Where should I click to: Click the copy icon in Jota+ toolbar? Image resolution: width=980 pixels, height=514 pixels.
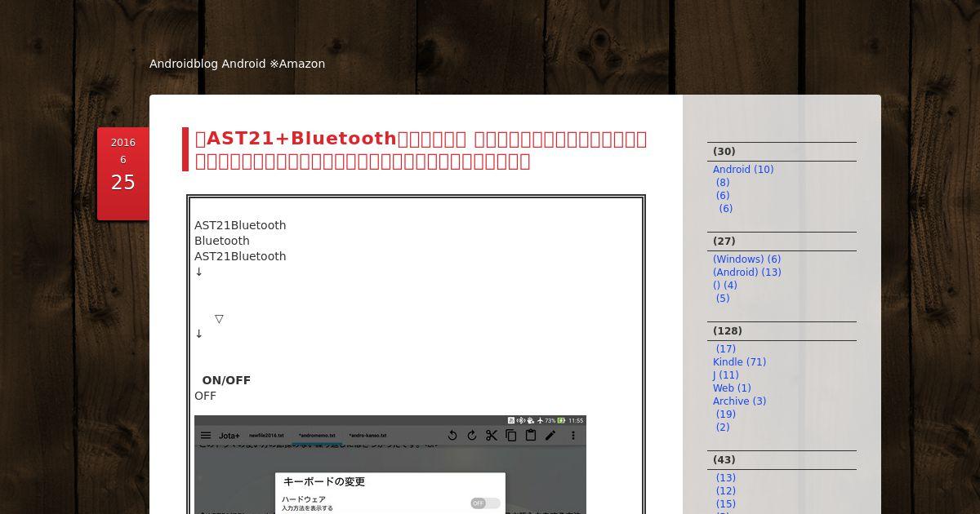(510, 436)
